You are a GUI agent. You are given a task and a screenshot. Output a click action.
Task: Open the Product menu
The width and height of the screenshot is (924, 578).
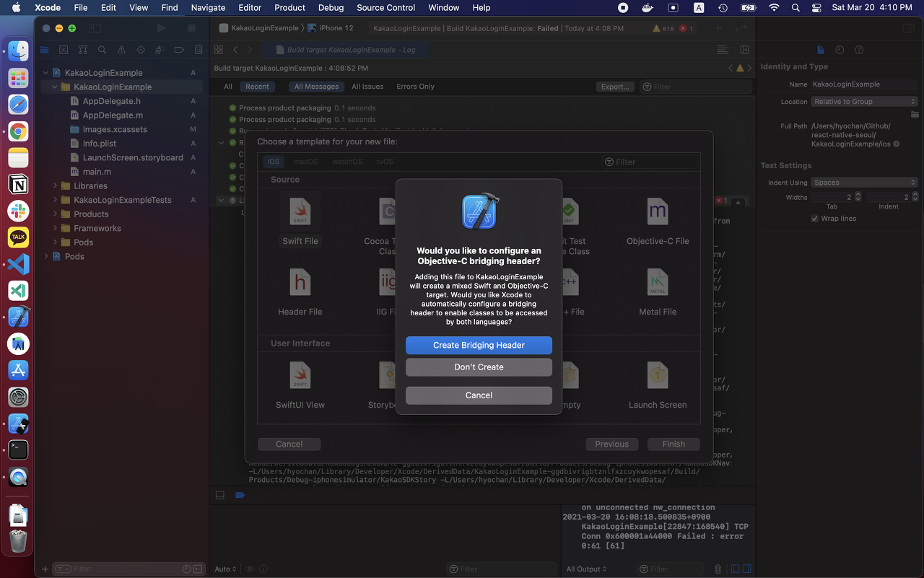click(x=289, y=7)
